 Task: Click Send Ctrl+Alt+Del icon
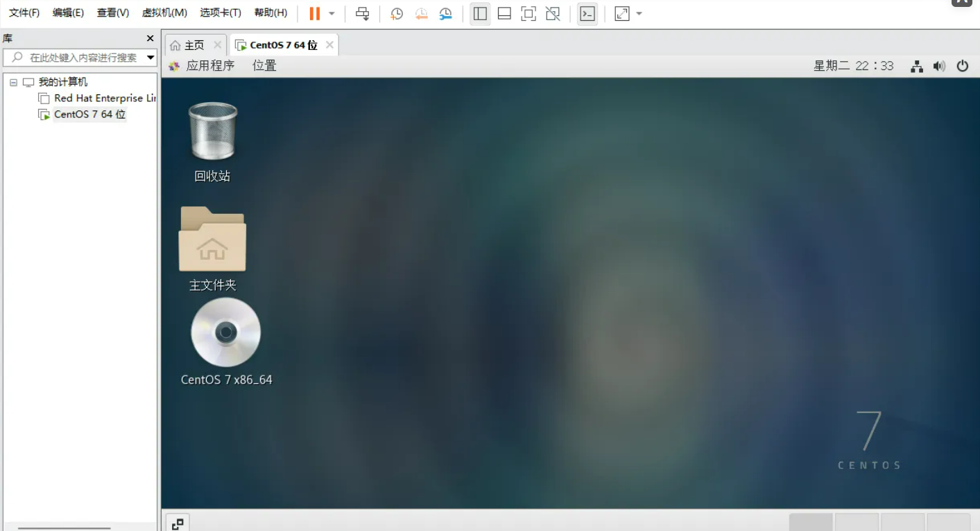coord(362,13)
